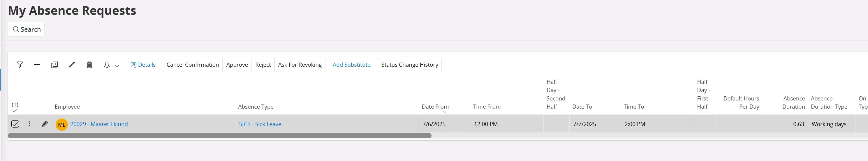
Task: Uncheck the Maaret Eklund row checkbox
Action: (x=15, y=124)
